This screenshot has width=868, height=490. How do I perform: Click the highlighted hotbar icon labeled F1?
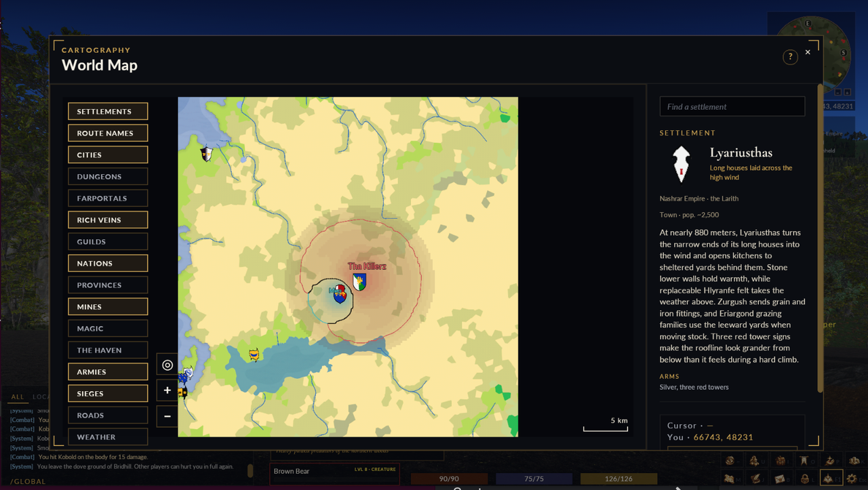tap(831, 478)
